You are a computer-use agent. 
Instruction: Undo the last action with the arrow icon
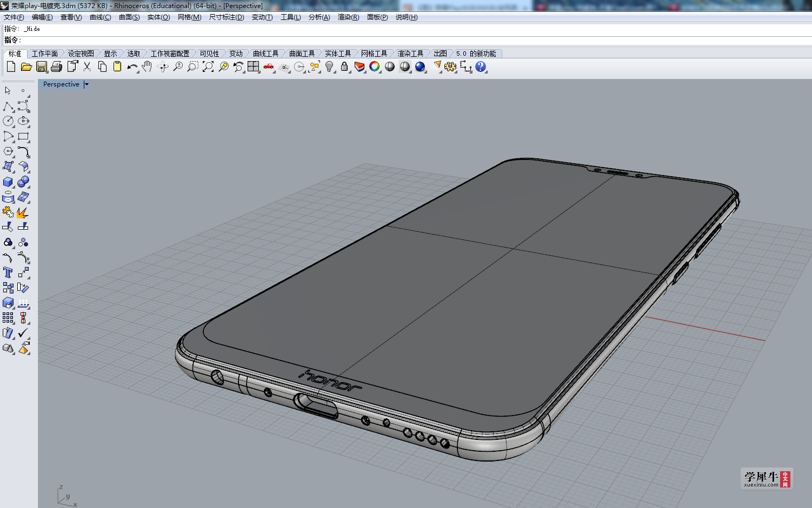(x=132, y=66)
